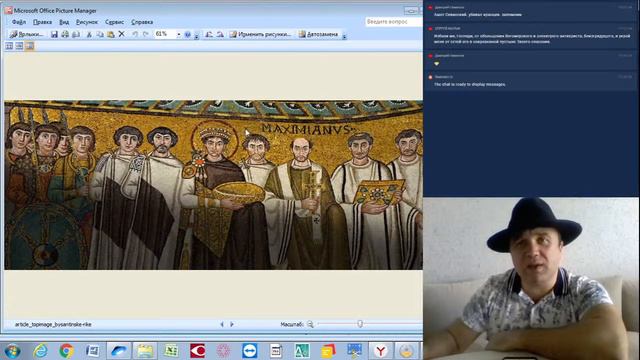
Task: Click the Rotate Right icon
Action: click(220, 34)
